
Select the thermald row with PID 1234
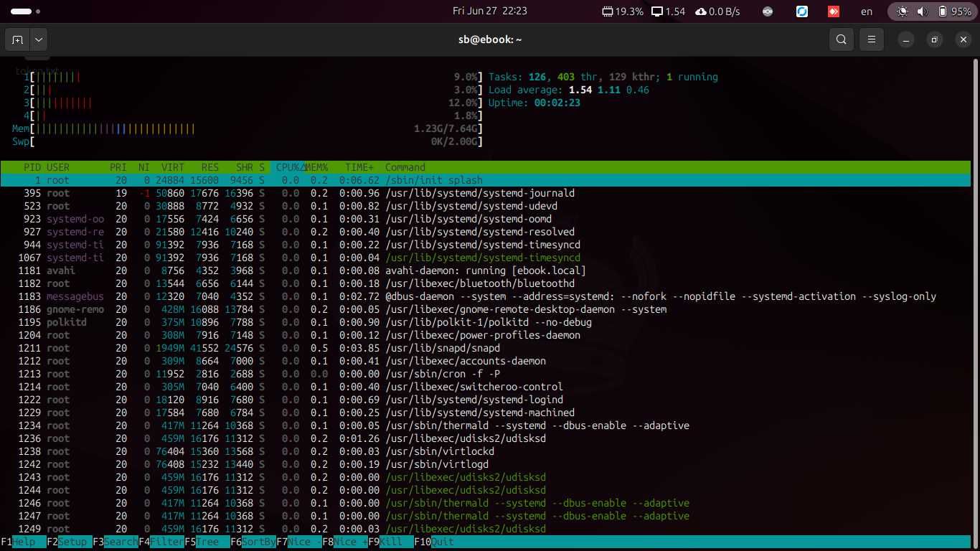click(486, 425)
